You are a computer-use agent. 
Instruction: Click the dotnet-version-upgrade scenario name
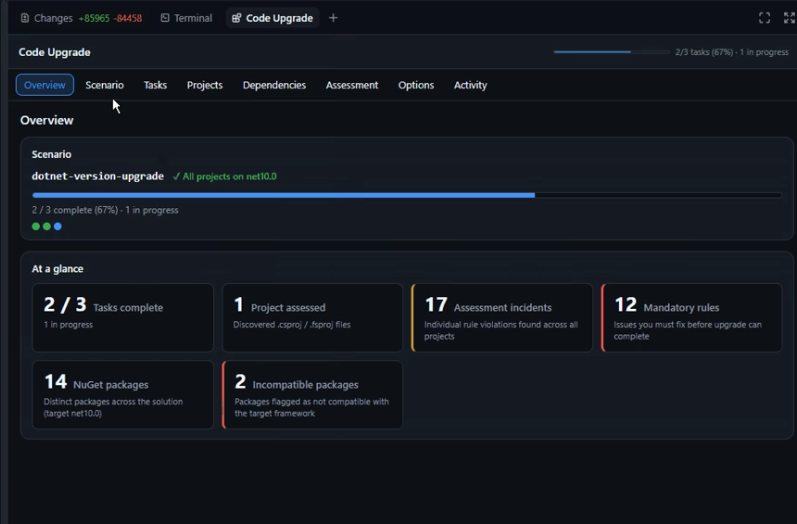coord(98,176)
